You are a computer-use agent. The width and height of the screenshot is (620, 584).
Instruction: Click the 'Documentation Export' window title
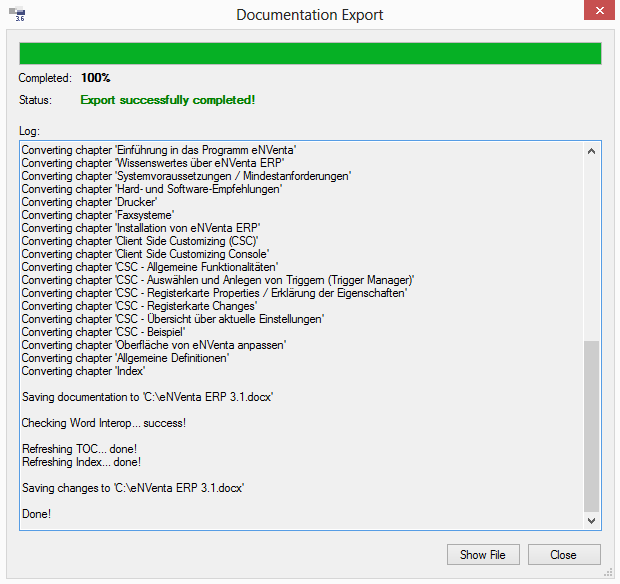coord(310,15)
